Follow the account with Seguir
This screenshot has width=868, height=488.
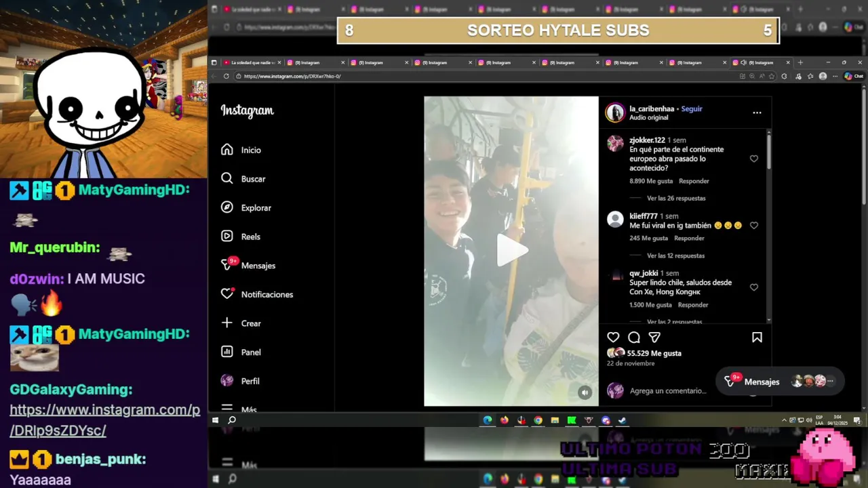click(x=692, y=108)
